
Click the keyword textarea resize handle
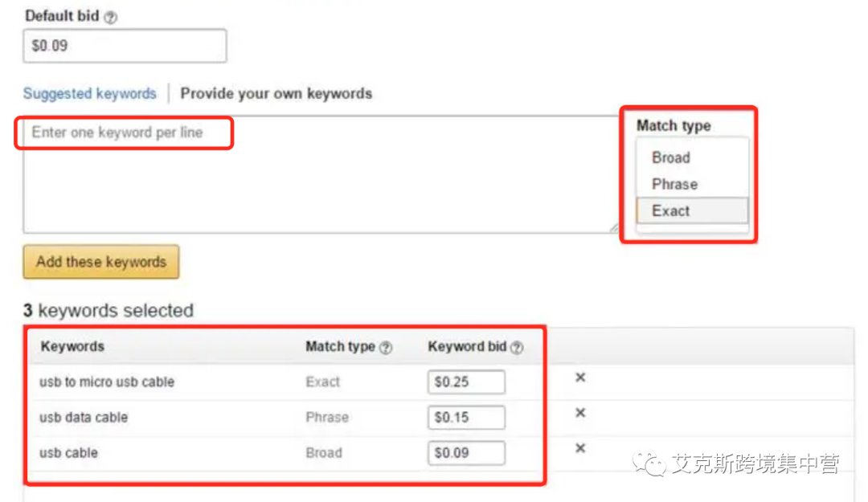612,229
